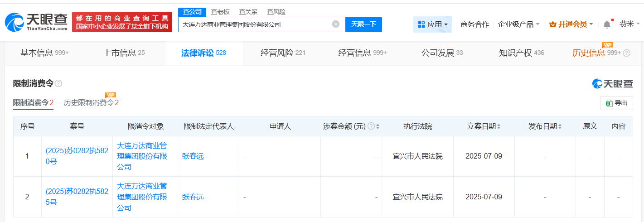
Task: Select the 查老板 search mode tab
Action: point(220,12)
